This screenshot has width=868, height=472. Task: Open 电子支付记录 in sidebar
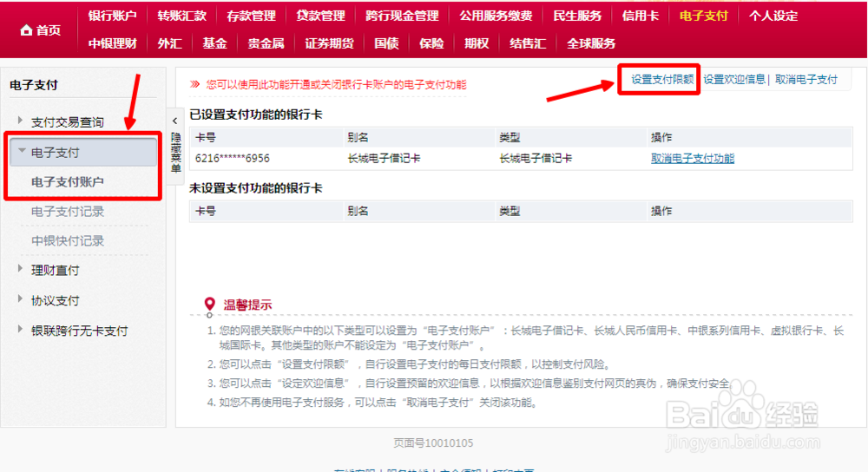tap(68, 211)
